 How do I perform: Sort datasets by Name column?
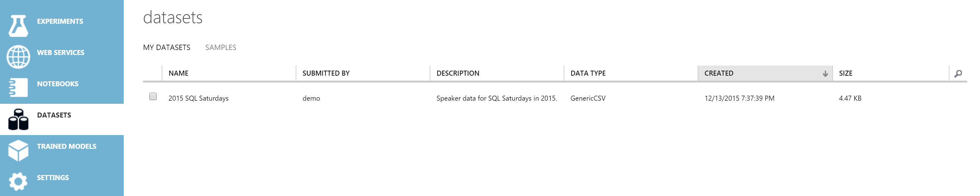point(229,73)
